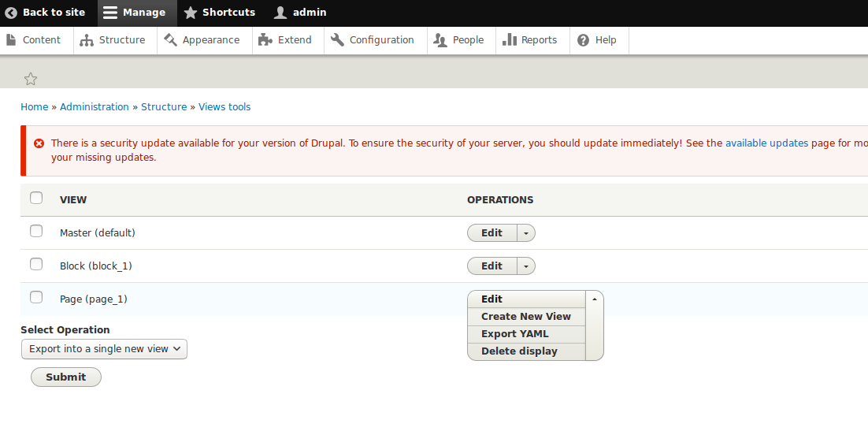
Task: Tick the Block (block_1) checkbox
Action: point(36,265)
